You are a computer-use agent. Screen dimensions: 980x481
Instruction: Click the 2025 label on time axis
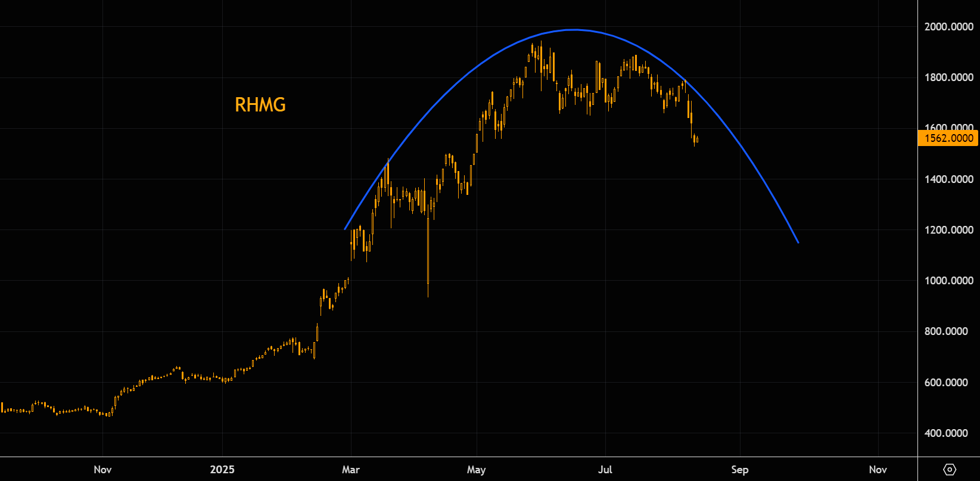click(222, 470)
